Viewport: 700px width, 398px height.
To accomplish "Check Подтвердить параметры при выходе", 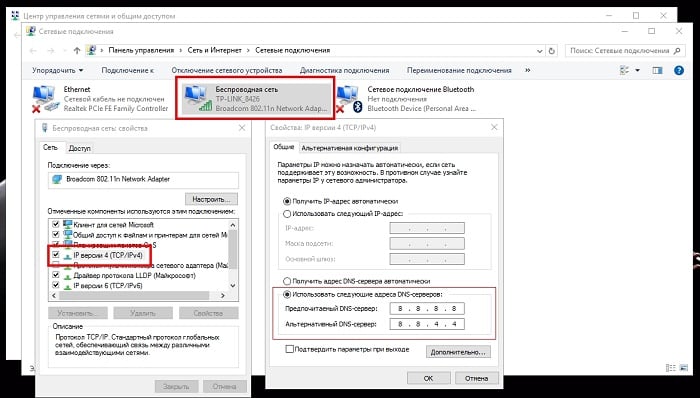I will coord(290,349).
